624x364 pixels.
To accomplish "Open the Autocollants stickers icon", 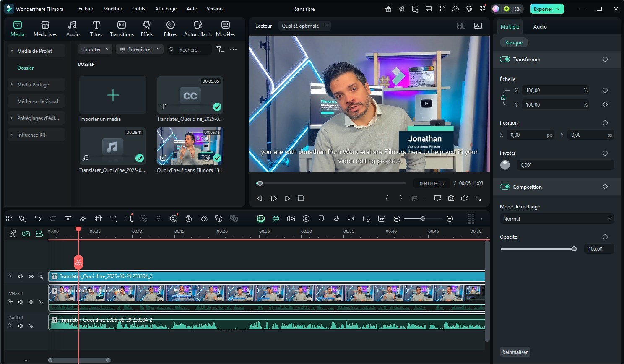I will pyautogui.click(x=198, y=25).
